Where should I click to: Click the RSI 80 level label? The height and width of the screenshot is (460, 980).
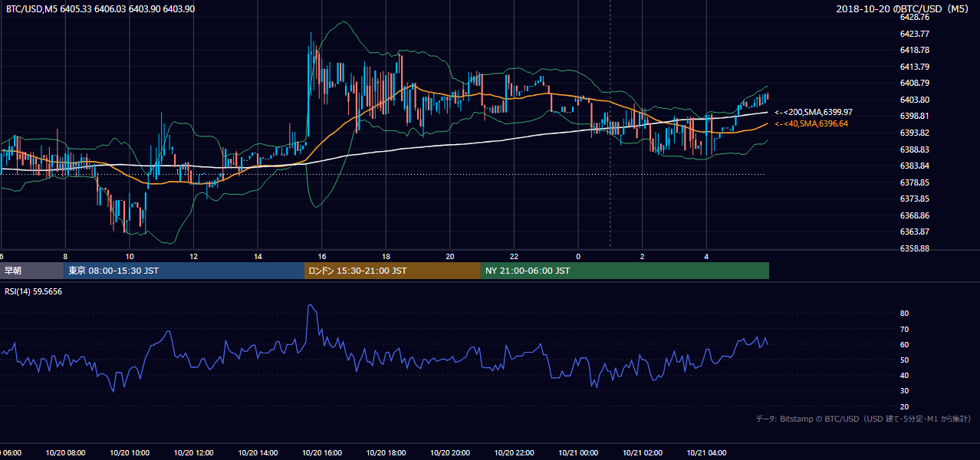[904, 314]
